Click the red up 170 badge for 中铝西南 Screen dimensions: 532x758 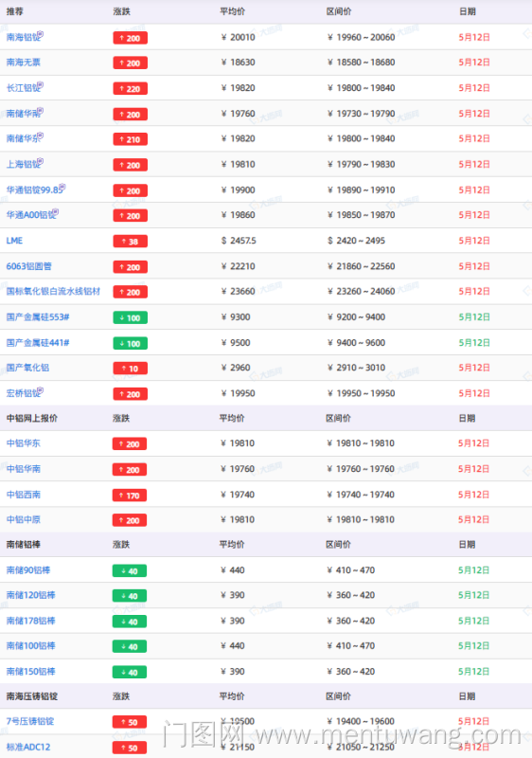coord(130,495)
